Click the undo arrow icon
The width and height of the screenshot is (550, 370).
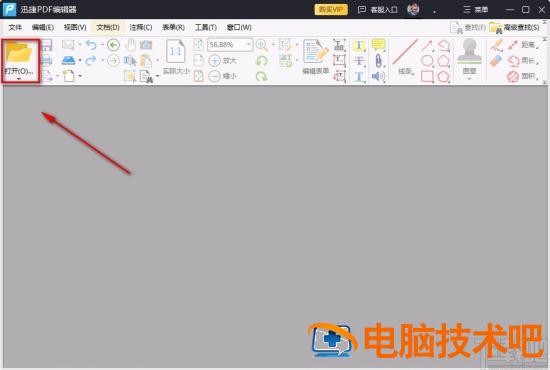tap(91, 45)
